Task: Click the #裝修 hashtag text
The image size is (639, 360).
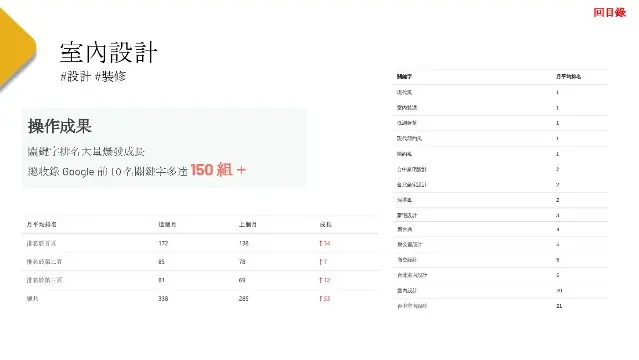Action: [110, 76]
